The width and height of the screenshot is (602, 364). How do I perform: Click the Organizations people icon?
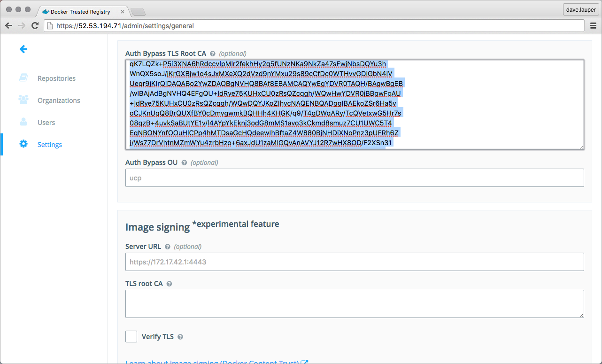pyautogui.click(x=23, y=100)
